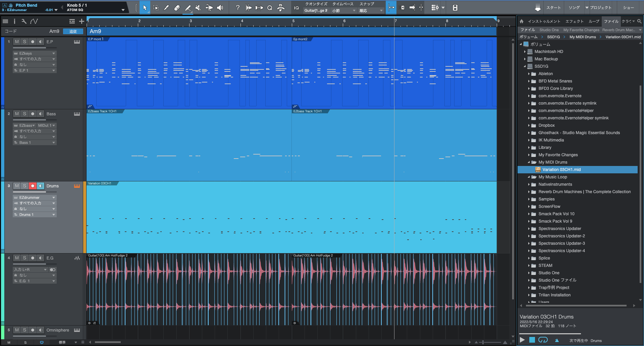
Task: Disable record arm on the Drums track
Action: [33, 186]
